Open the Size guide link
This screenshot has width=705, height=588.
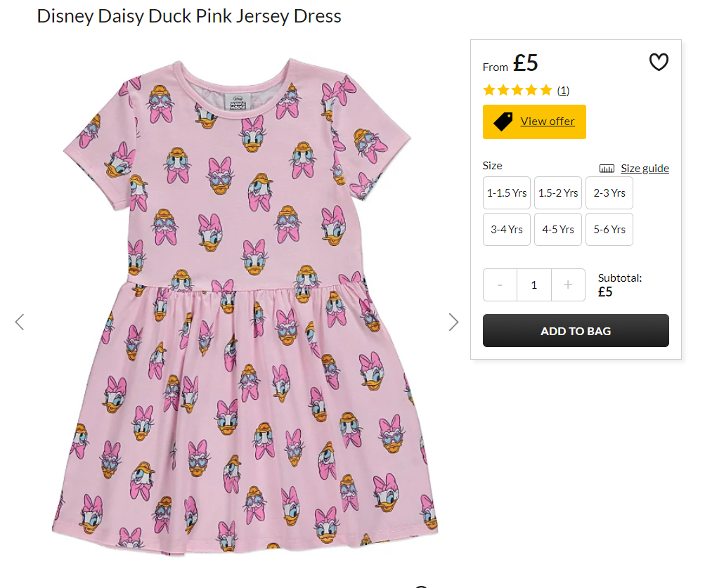(645, 169)
